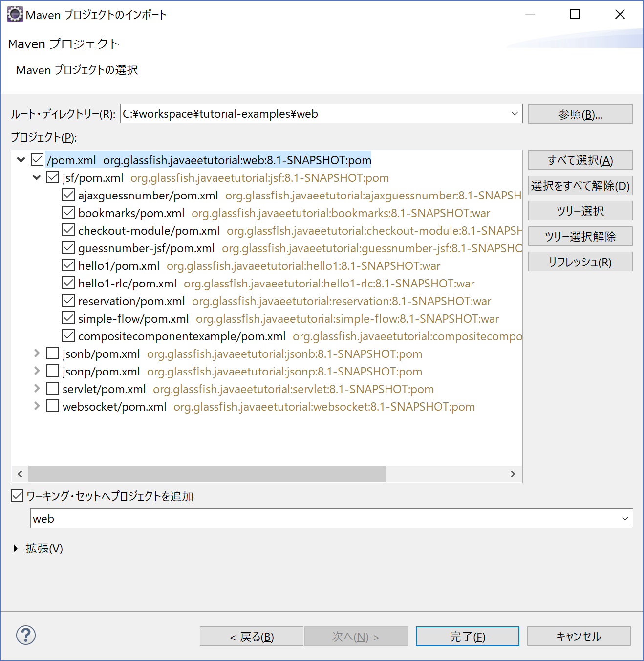Cancel the dialog with キャンセル button

pos(579,636)
